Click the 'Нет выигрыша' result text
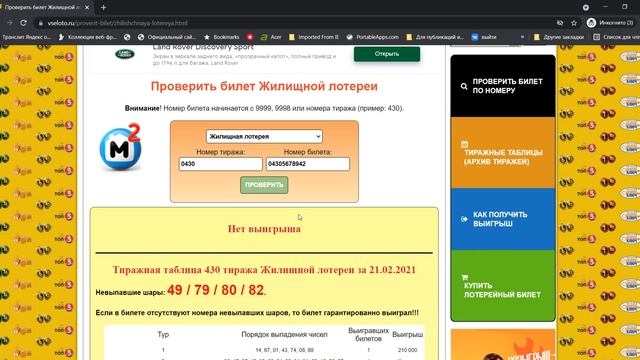The width and height of the screenshot is (640, 360). (264, 229)
